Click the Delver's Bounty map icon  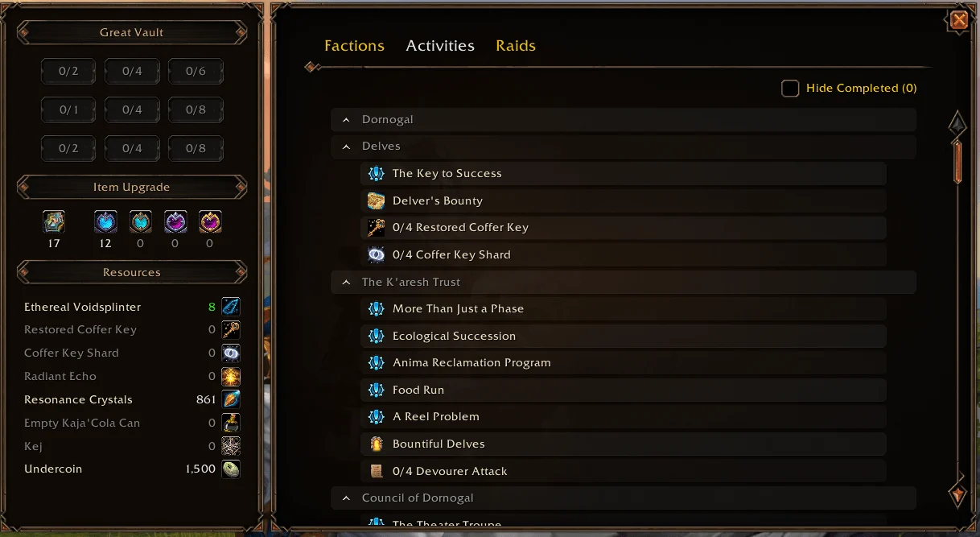coord(376,200)
